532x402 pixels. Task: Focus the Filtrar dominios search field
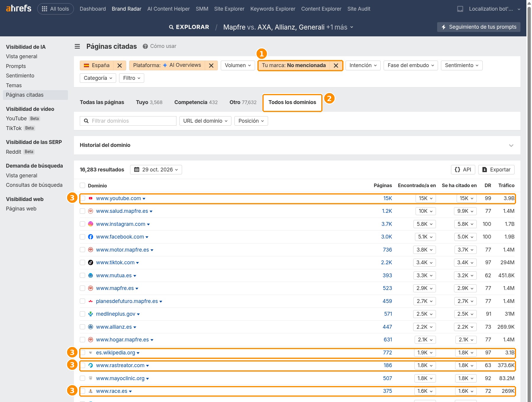[x=128, y=121]
